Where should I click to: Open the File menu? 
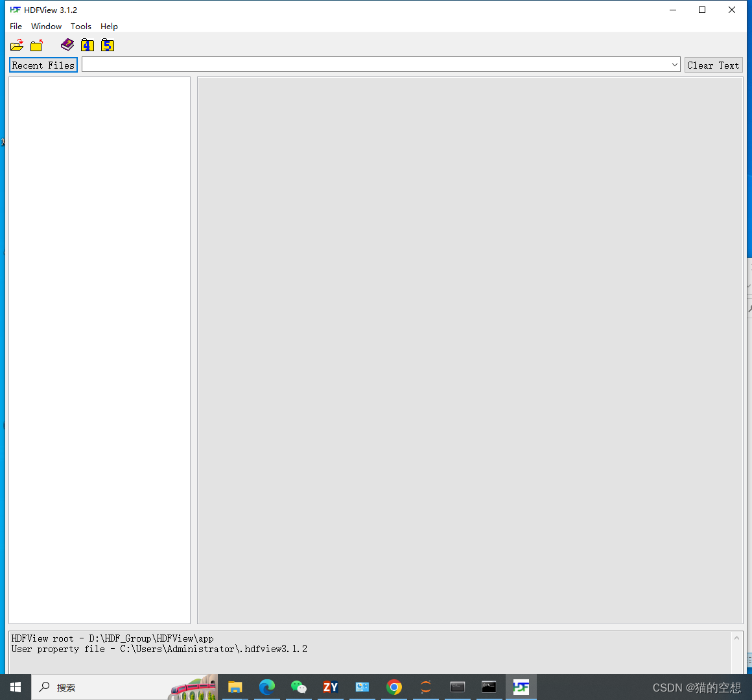(x=16, y=27)
